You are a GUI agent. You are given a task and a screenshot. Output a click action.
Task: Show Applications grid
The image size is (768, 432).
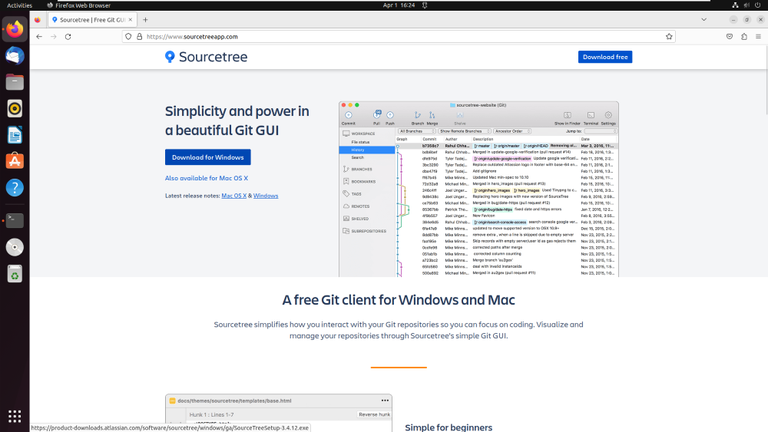15,416
